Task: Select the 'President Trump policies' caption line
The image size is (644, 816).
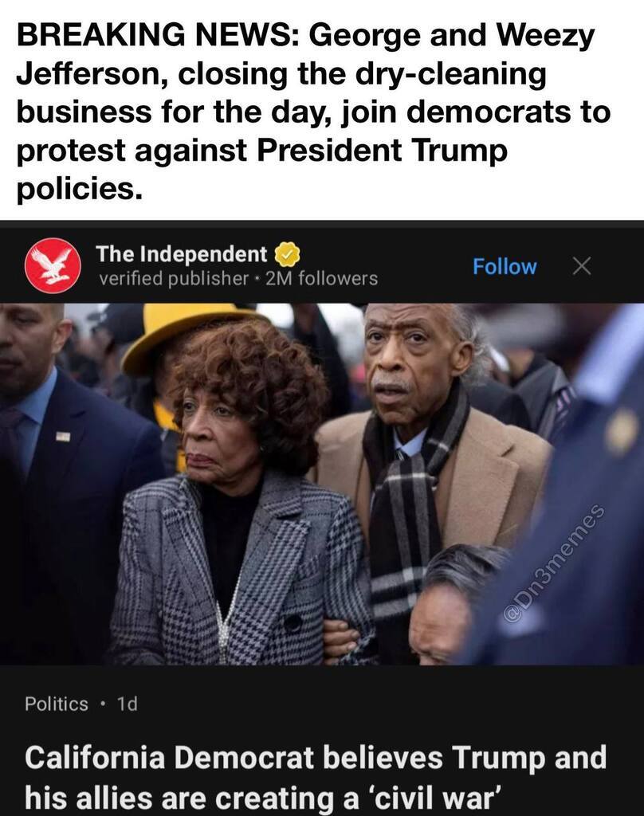Action: [261, 170]
